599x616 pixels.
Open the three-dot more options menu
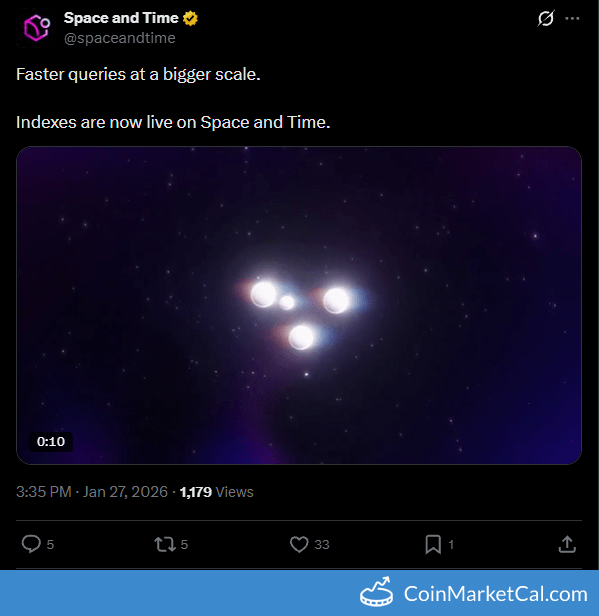(x=572, y=18)
